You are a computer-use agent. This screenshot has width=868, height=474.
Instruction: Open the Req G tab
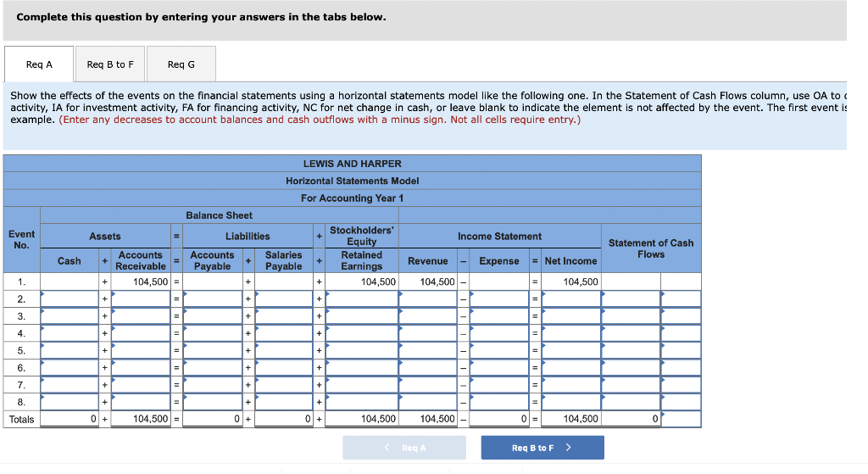pos(181,64)
